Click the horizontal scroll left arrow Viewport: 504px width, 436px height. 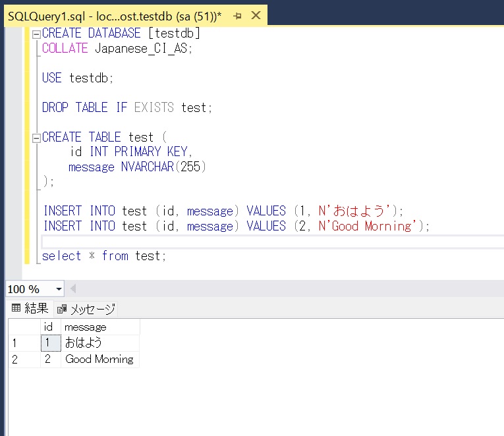[73, 288]
